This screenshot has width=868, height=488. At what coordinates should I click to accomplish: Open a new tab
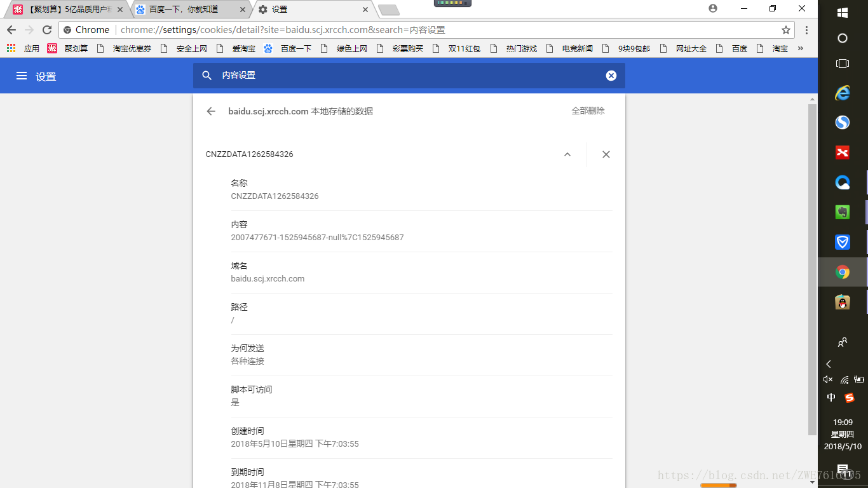click(x=388, y=10)
